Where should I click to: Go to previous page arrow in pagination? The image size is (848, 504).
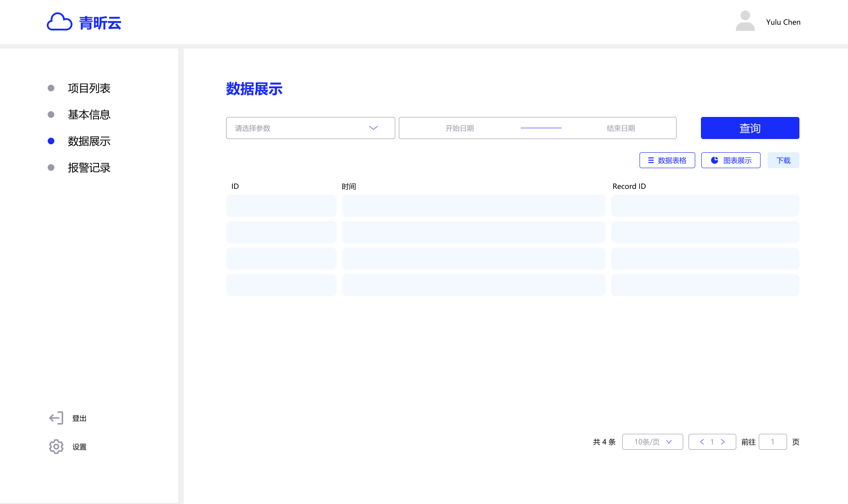tap(702, 442)
